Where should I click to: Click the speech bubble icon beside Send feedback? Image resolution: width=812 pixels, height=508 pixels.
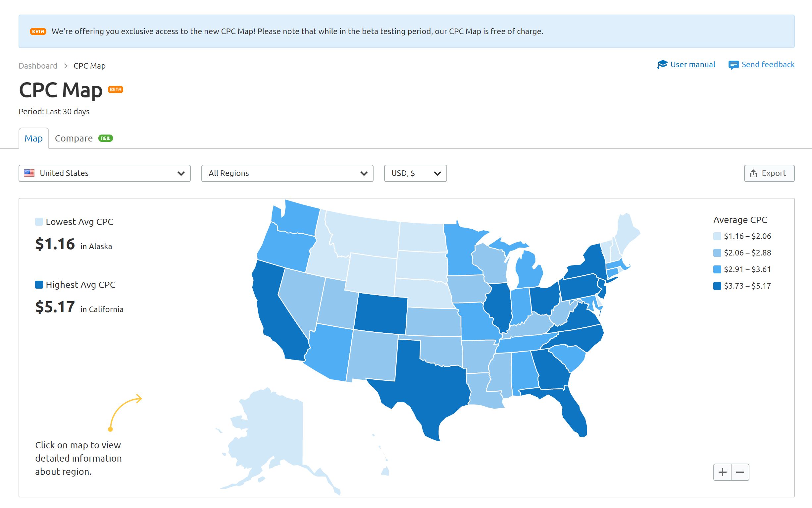pos(734,65)
